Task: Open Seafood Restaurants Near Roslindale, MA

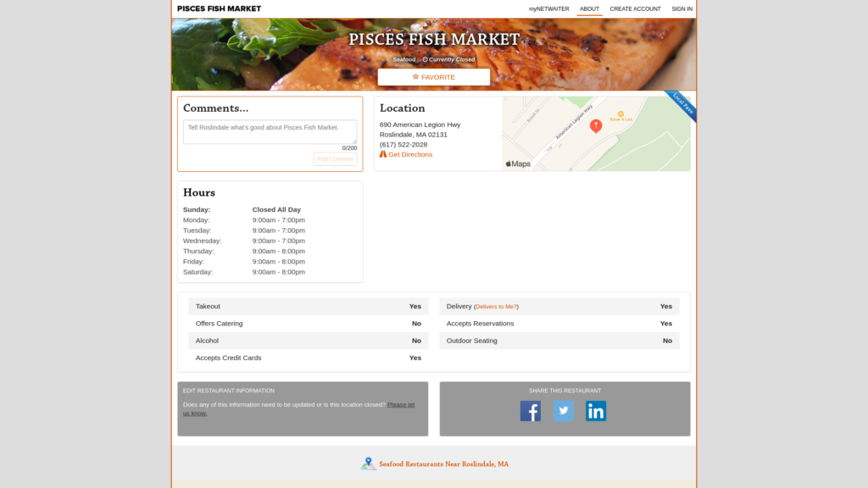Action: (443, 464)
